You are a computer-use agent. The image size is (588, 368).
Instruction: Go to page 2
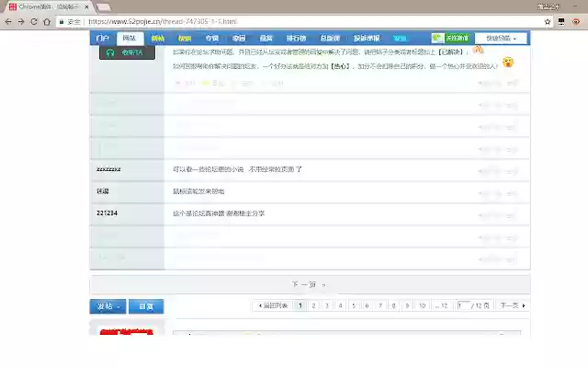313,305
